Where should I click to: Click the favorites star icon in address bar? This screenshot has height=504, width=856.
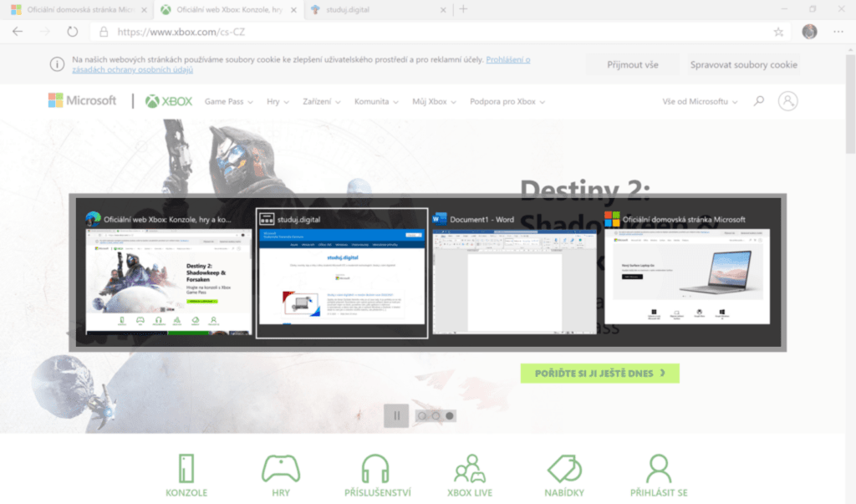click(x=778, y=32)
